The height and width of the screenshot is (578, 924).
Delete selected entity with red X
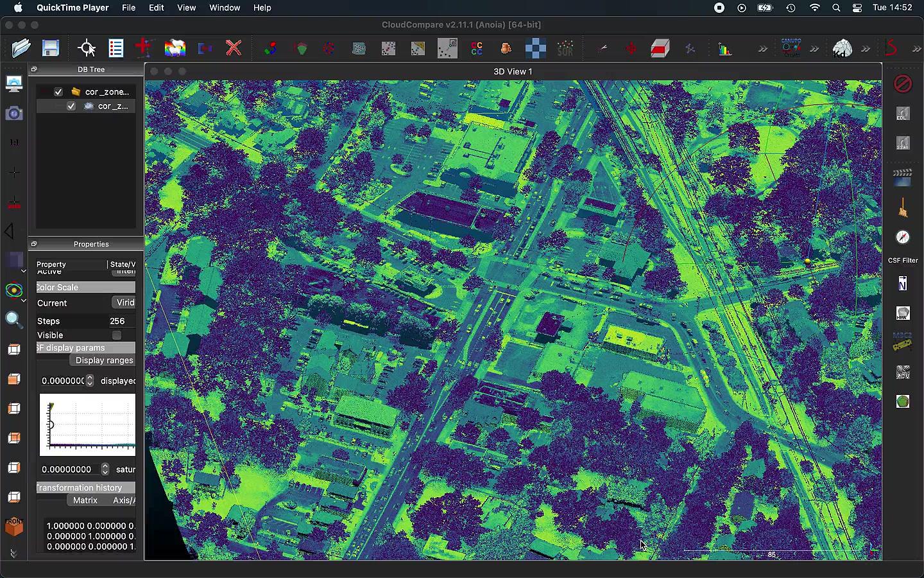pos(234,48)
